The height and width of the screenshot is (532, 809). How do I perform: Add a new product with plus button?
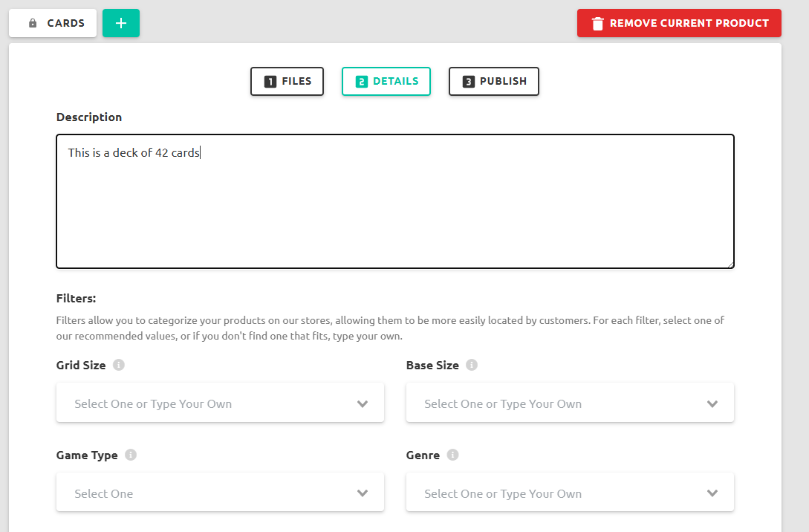pos(121,23)
